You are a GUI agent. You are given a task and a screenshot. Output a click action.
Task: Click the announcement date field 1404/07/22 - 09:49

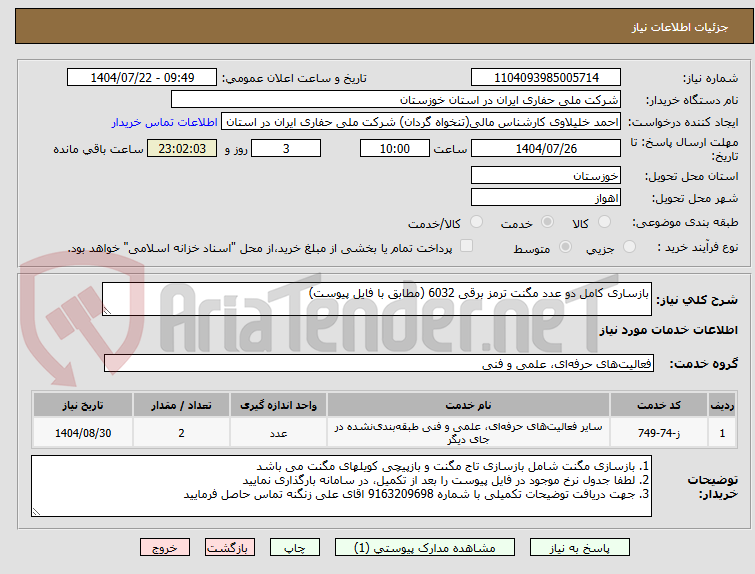142,78
